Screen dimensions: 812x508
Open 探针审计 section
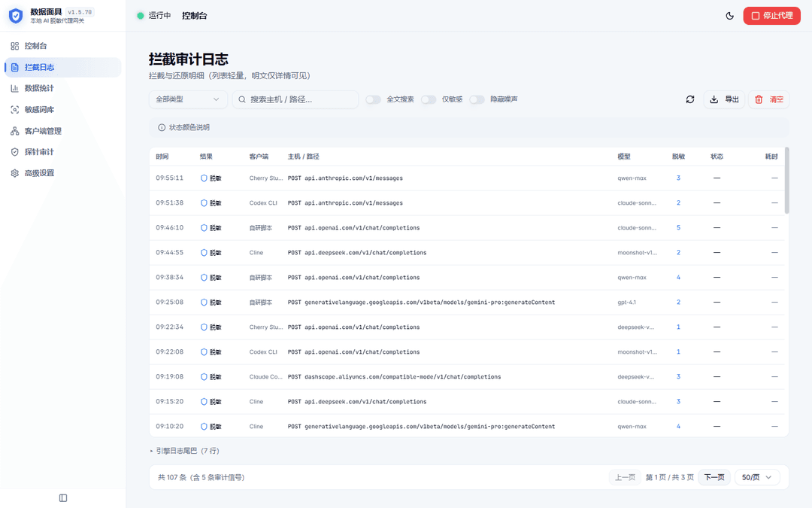click(62, 152)
